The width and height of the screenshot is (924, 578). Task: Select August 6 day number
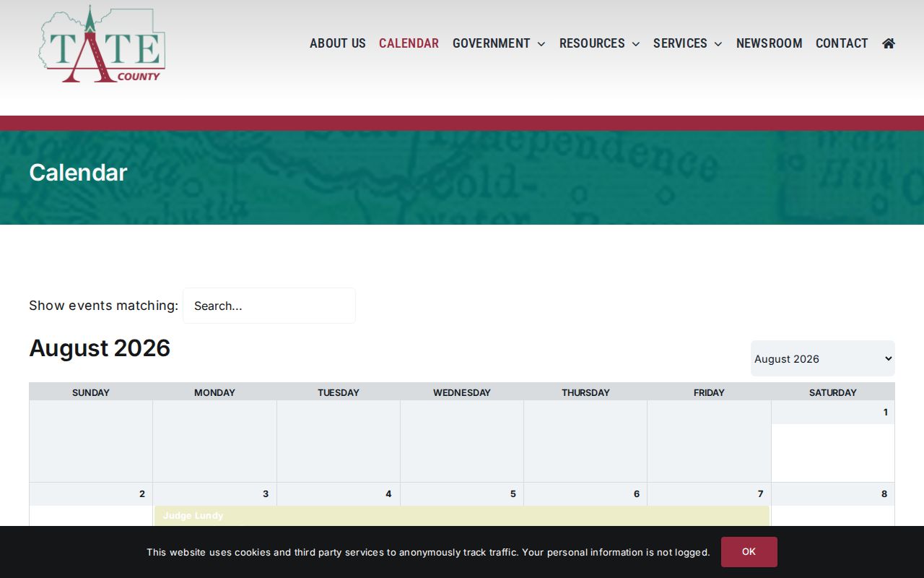pyautogui.click(x=637, y=494)
